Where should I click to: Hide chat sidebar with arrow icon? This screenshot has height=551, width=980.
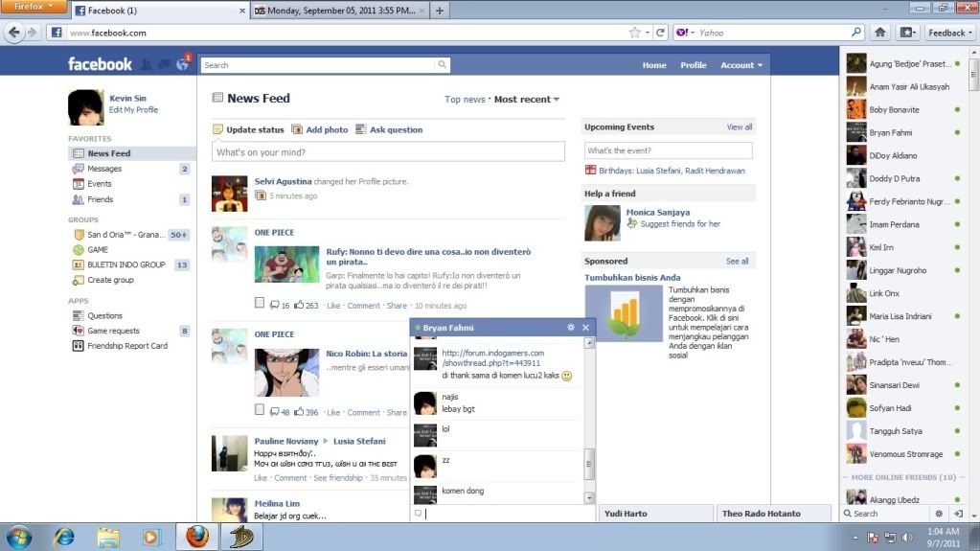[958, 514]
